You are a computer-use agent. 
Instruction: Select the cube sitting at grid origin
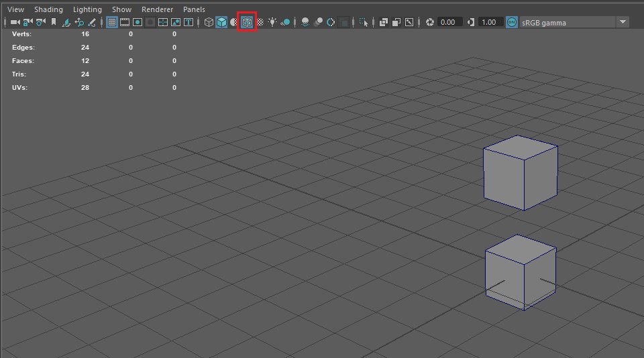click(521, 272)
